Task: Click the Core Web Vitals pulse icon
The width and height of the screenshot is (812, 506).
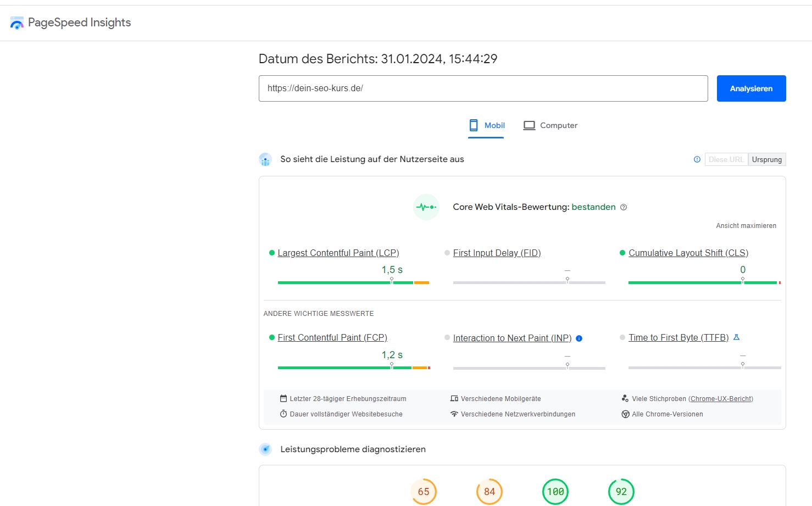Action: tap(426, 207)
